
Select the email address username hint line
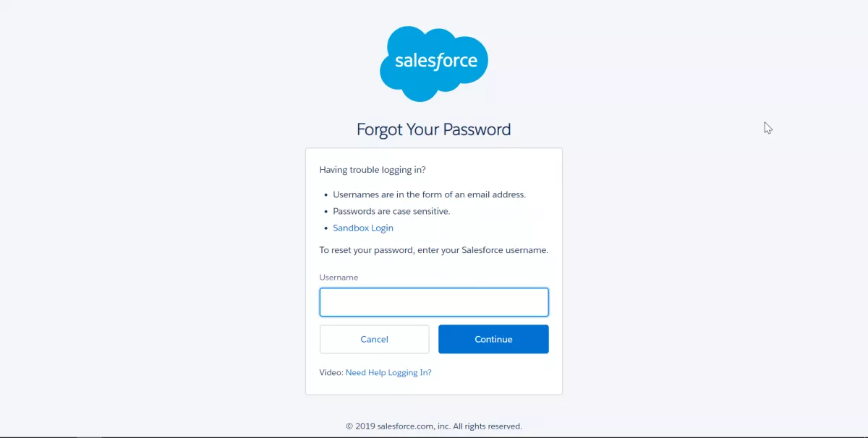430,194
